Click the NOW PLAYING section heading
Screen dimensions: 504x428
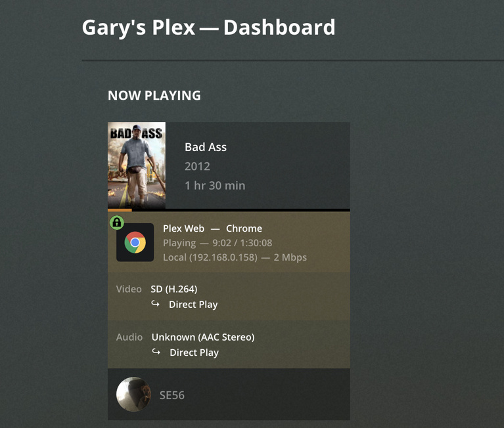(x=154, y=95)
